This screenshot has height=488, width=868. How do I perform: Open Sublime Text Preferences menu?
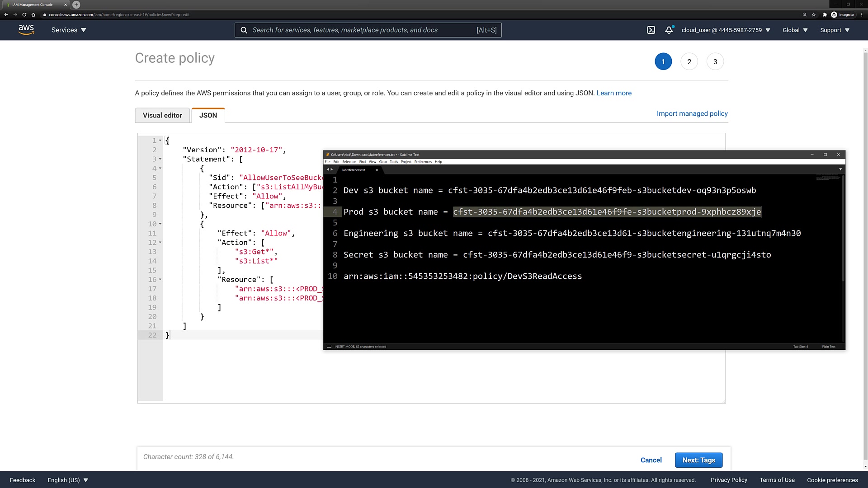[423, 162]
